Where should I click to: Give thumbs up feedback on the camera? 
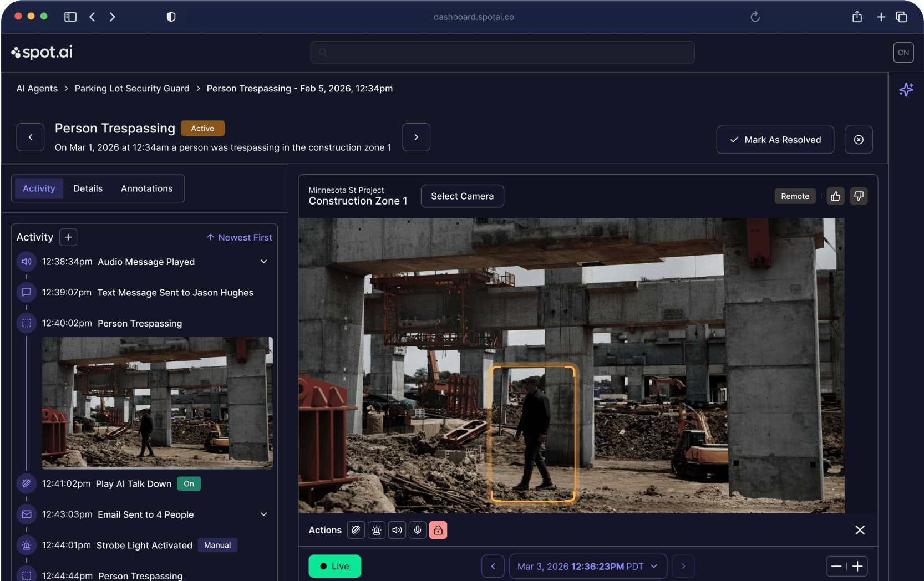coord(836,196)
